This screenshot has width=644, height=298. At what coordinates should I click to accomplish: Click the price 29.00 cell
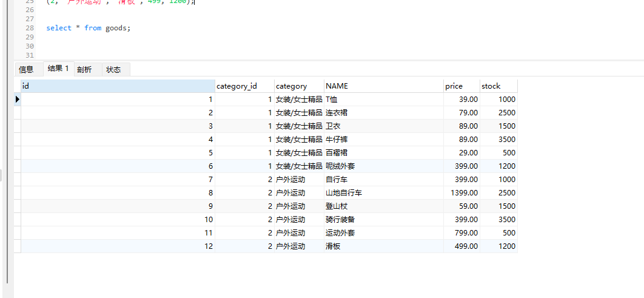pyautogui.click(x=461, y=152)
